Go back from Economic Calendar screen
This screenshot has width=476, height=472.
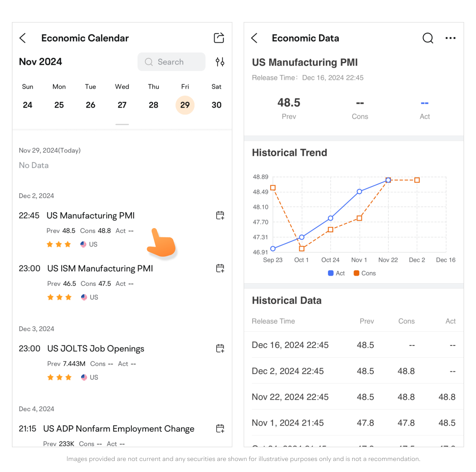pyautogui.click(x=23, y=38)
